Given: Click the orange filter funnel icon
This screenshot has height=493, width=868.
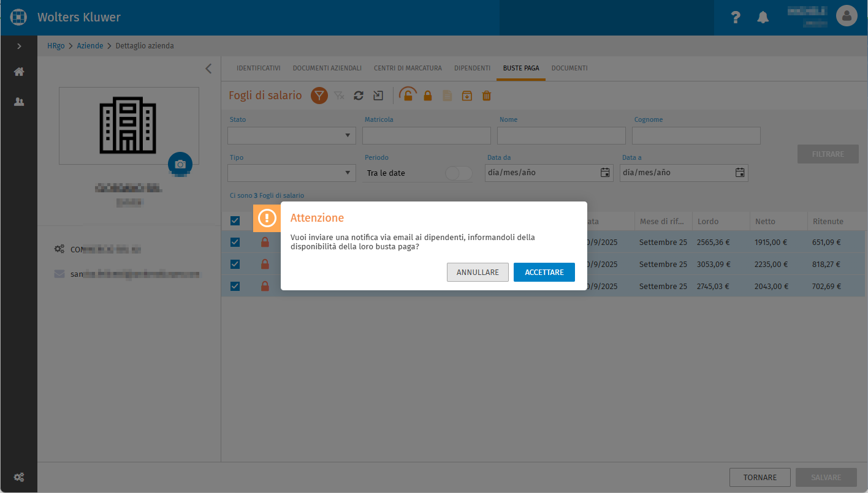Looking at the screenshot, I should click(x=319, y=96).
